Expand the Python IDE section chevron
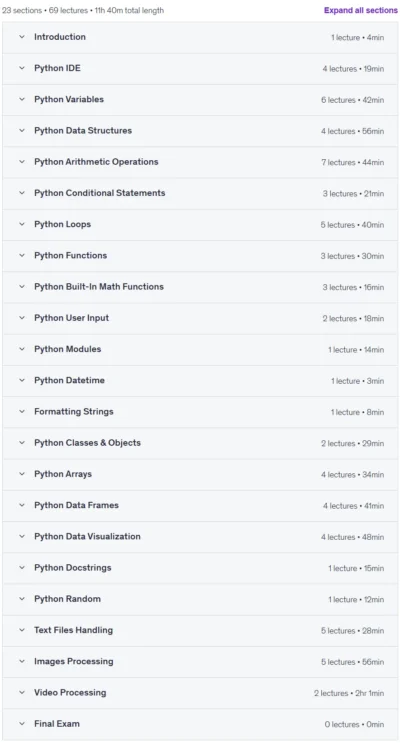Image resolution: width=400 pixels, height=743 pixels. point(22,68)
